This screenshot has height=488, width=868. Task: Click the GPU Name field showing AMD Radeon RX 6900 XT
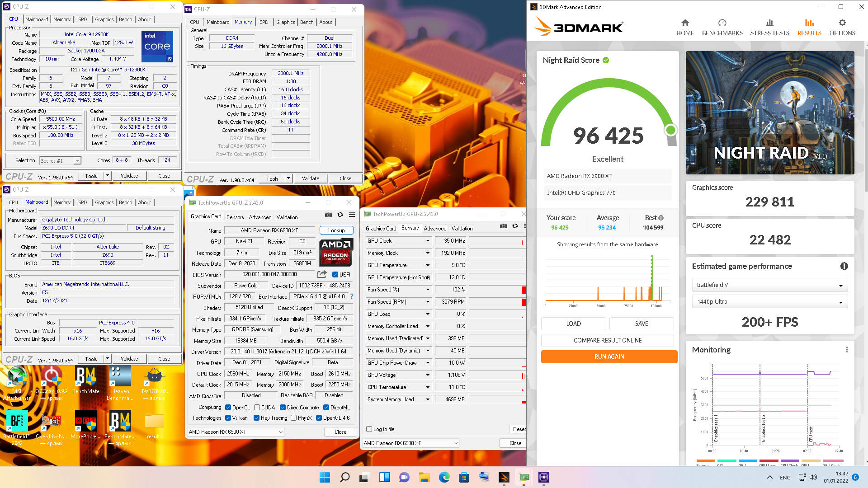[x=269, y=230]
